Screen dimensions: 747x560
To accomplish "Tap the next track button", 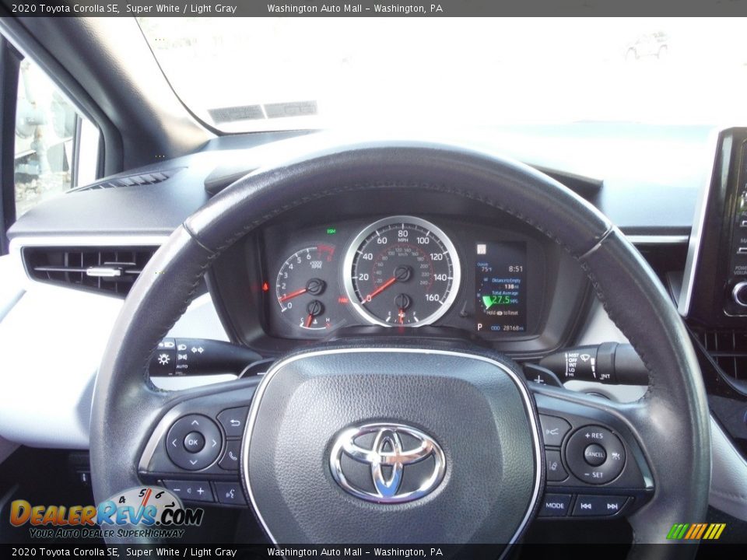I will click(x=612, y=506).
